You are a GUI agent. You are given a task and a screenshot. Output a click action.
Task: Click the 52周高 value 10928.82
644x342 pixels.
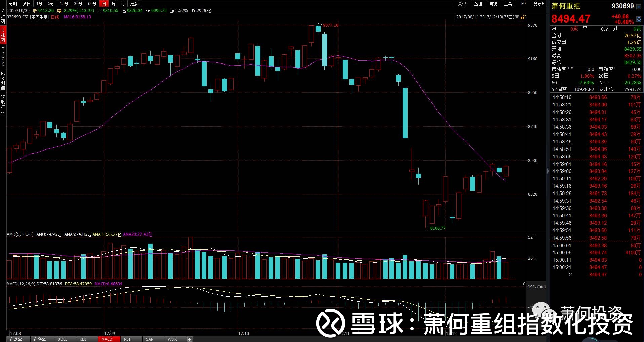(x=584, y=89)
